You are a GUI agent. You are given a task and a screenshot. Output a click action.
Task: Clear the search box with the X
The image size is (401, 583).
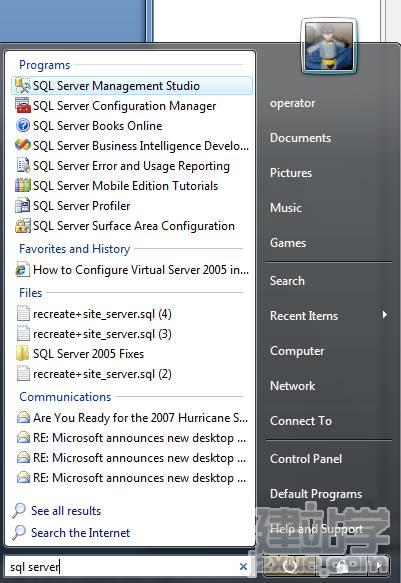243,566
